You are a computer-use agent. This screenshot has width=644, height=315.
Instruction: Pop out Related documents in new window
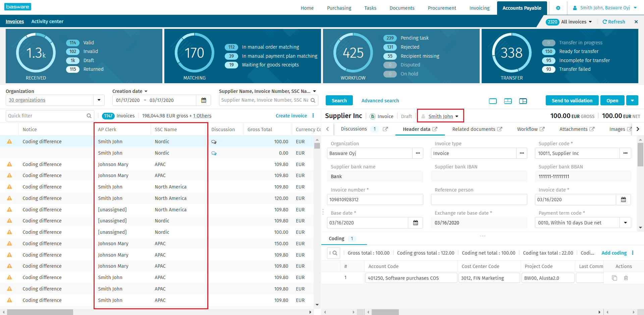(499, 129)
